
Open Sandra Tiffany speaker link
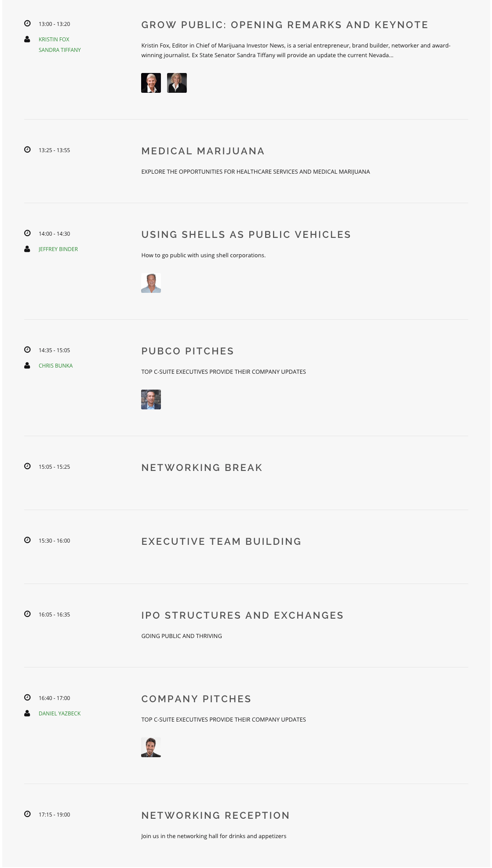[60, 50]
